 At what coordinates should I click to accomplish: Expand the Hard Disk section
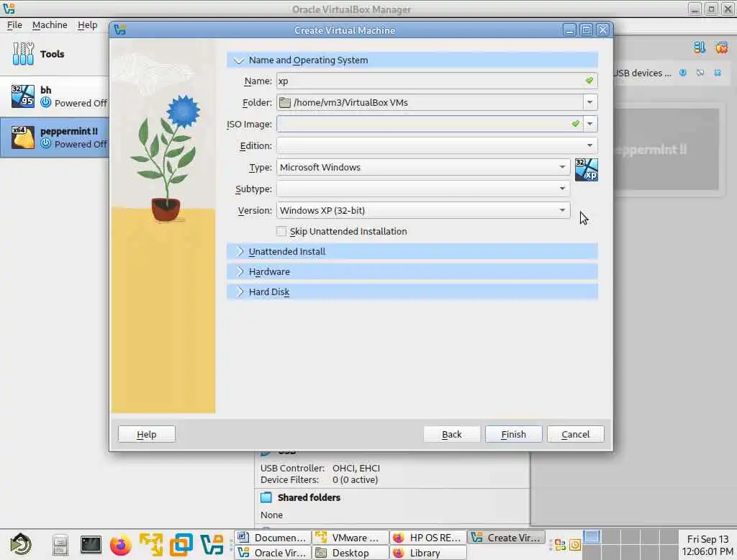(x=412, y=292)
